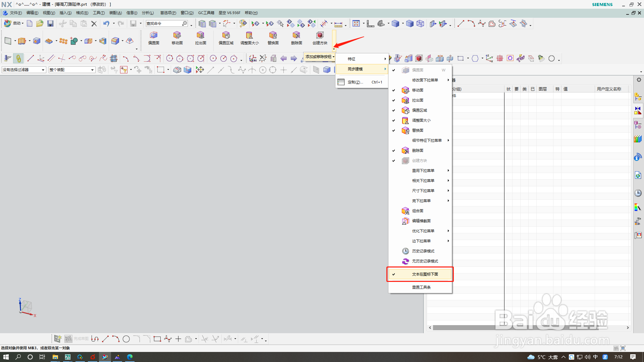Open the 分析(L) menu
The height and width of the screenshot is (362, 644).
click(148, 13)
